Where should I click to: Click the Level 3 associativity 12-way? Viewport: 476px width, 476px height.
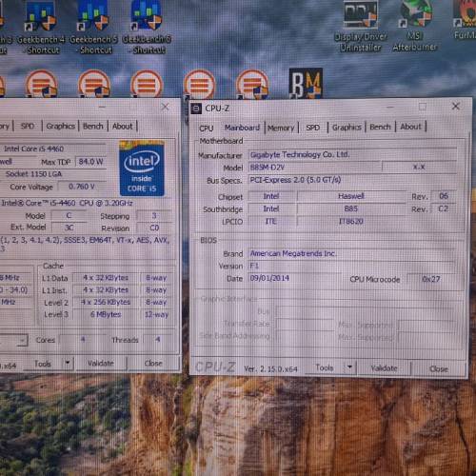coord(157,314)
